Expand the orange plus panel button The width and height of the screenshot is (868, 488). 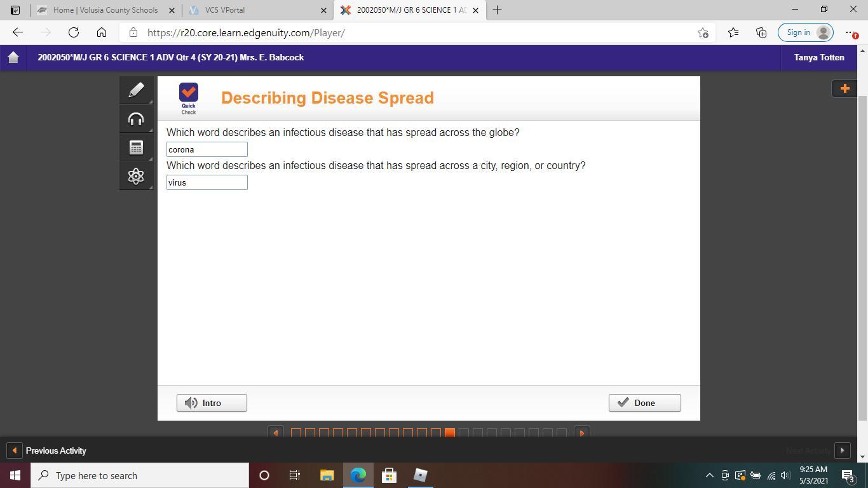tap(844, 88)
